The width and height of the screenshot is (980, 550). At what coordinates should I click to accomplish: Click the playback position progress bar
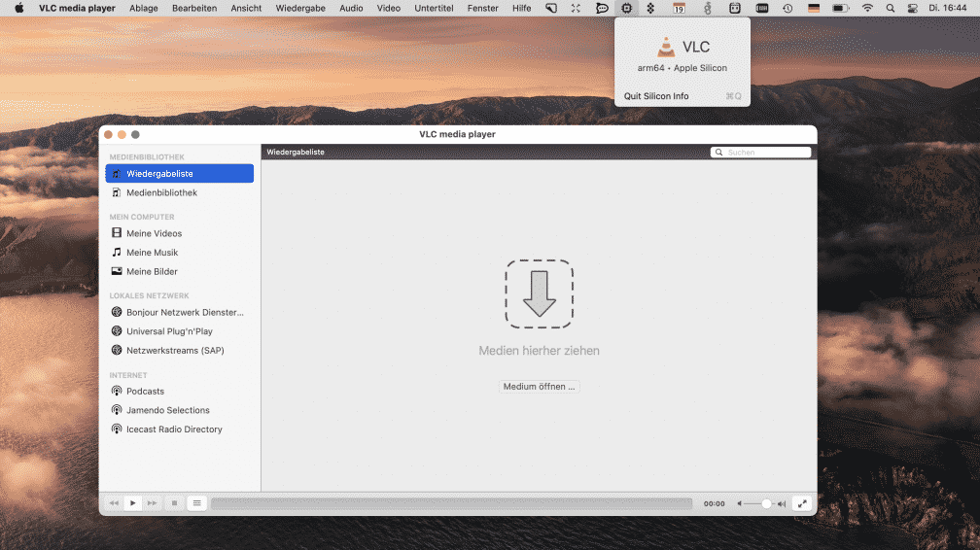point(451,503)
